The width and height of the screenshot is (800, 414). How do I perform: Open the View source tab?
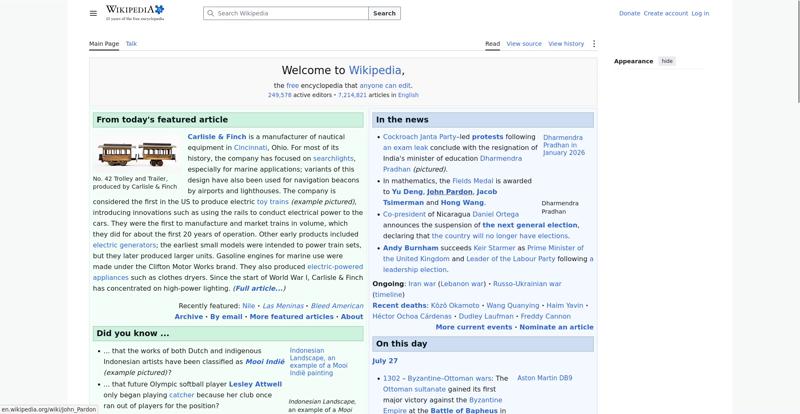tap(524, 44)
